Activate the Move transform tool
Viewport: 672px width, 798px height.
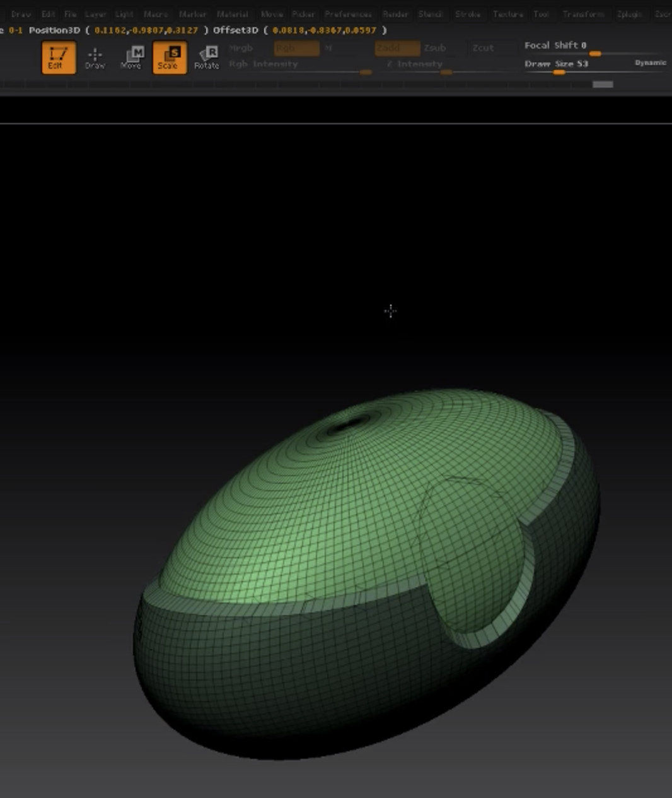pos(131,58)
